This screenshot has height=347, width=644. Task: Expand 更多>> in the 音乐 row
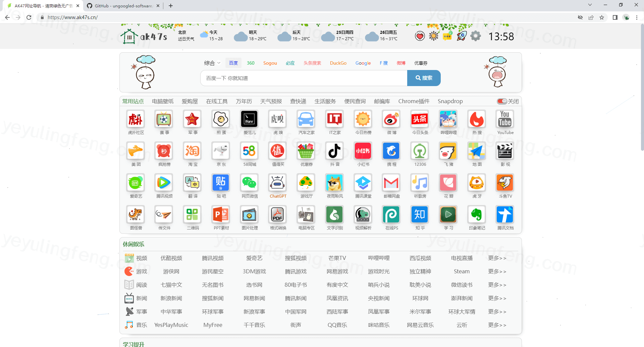(497, 325)
